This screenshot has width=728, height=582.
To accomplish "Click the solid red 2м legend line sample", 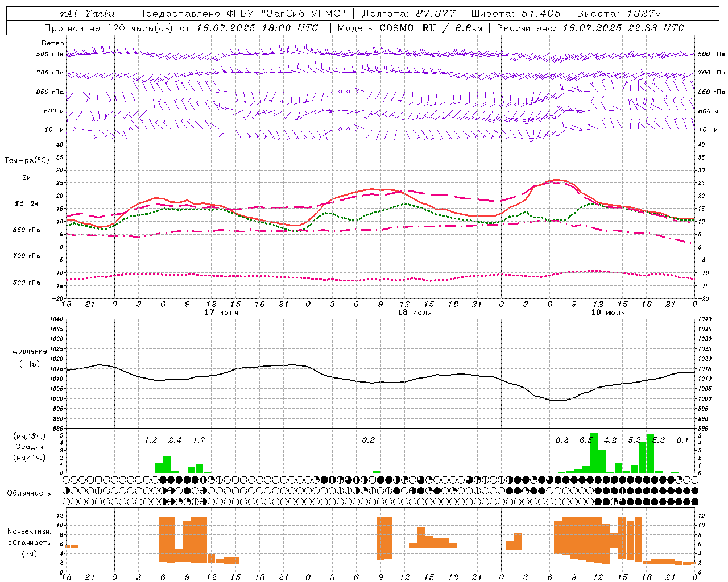I will (x=26, y=184).
